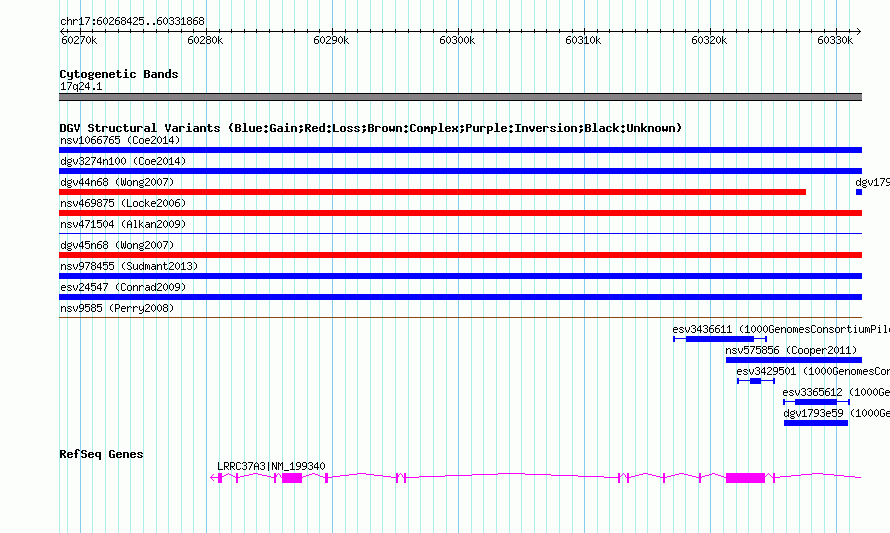Click the 60280k ruler tick label
This screenshot has width=890, height=533.
pos(205,40)
